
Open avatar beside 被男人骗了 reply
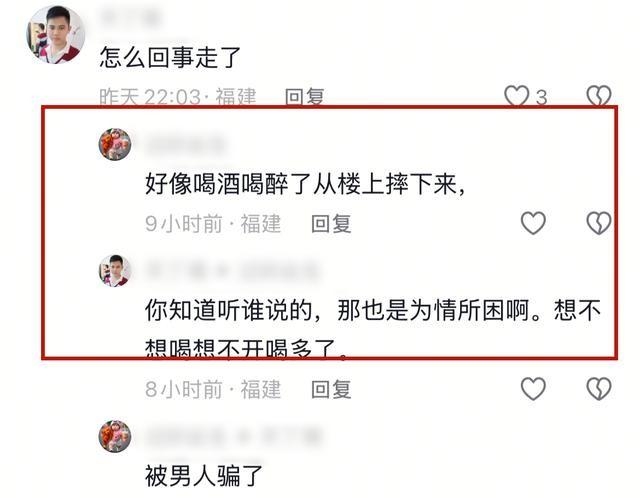(x=115, y=436)
